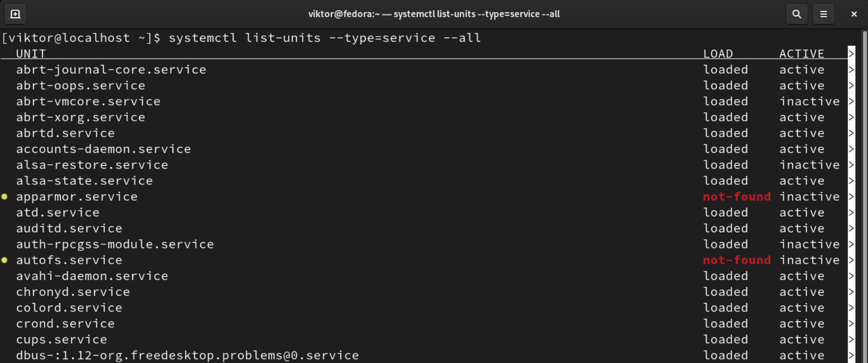Screen dimensions: 868x363
Task: Click the LOAD column header
Action: [x=718, y=54]
